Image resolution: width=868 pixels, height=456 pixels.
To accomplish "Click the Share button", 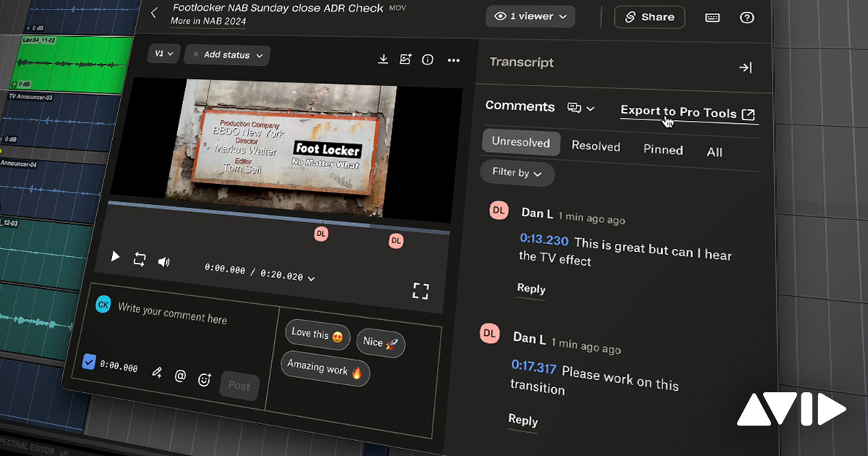I will click(650, 17).
